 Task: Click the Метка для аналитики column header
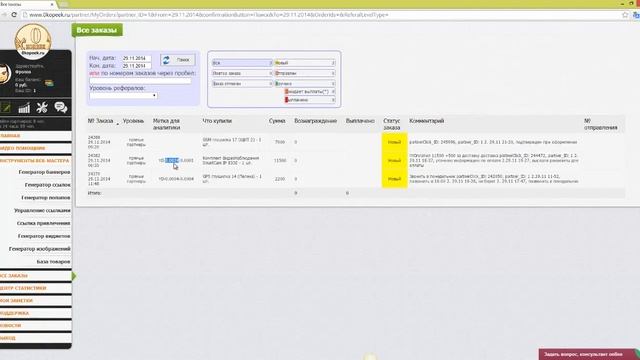click(x=166, y=124)
